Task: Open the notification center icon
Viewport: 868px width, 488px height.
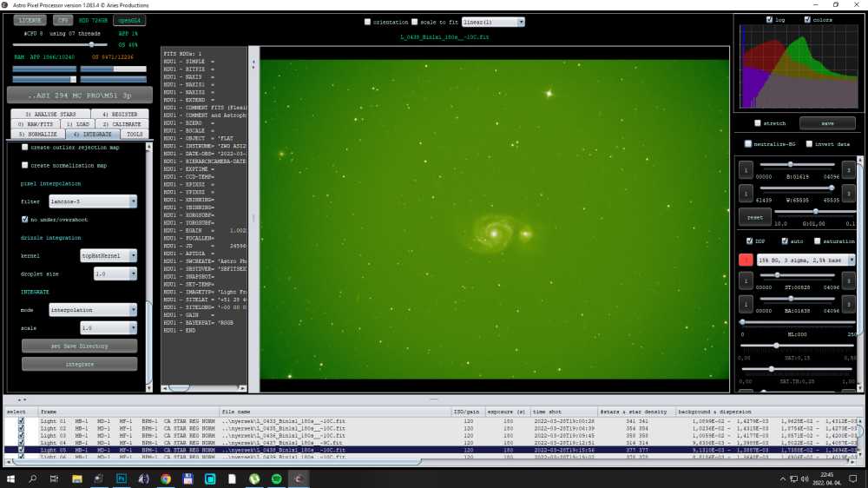Action: click(853, 478)
